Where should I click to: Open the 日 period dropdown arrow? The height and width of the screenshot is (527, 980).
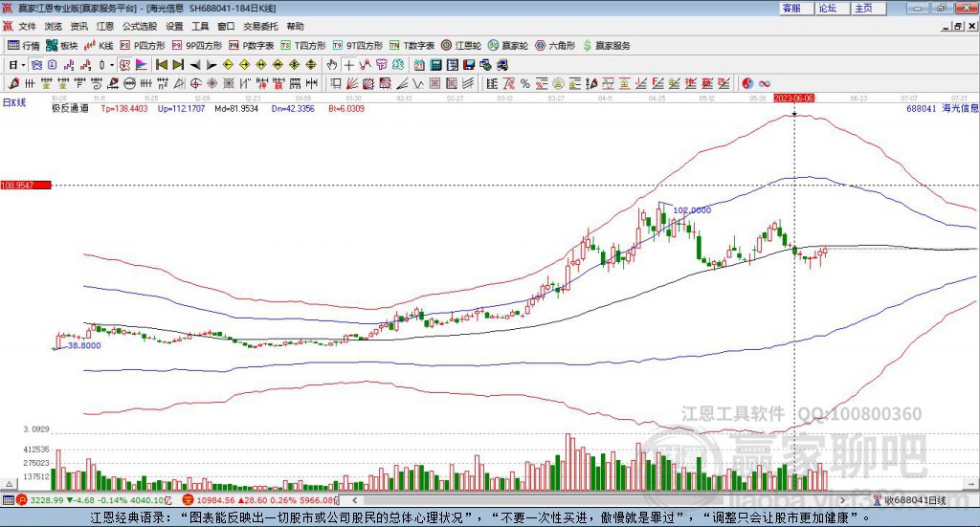pos(23,65)
